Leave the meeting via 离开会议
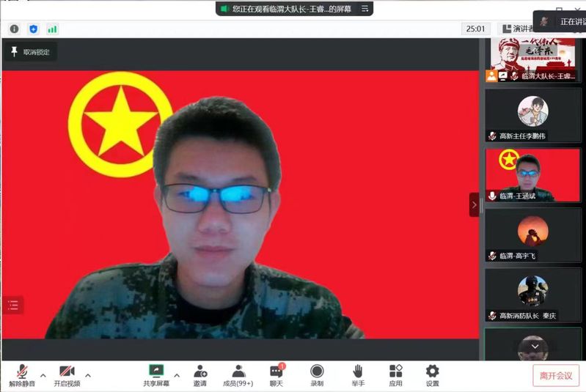 556,376
